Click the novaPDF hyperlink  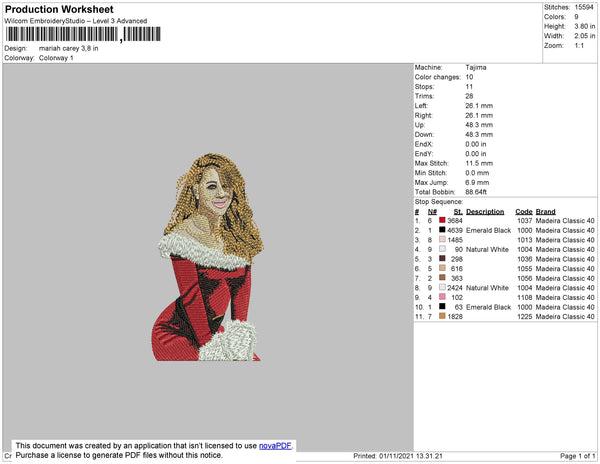pyautogui.click(x=275, y=446)
